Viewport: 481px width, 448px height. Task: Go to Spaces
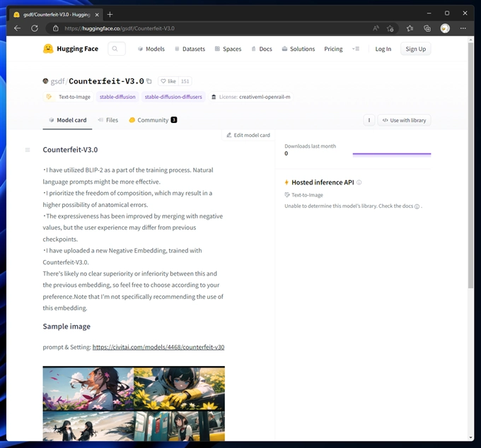coord(228,49)
